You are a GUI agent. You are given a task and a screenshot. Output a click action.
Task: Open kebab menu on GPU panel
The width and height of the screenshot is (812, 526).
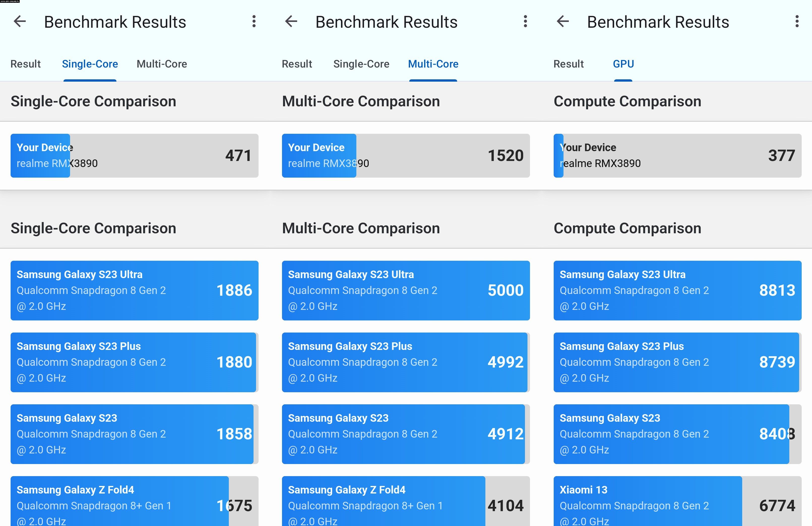797,22
